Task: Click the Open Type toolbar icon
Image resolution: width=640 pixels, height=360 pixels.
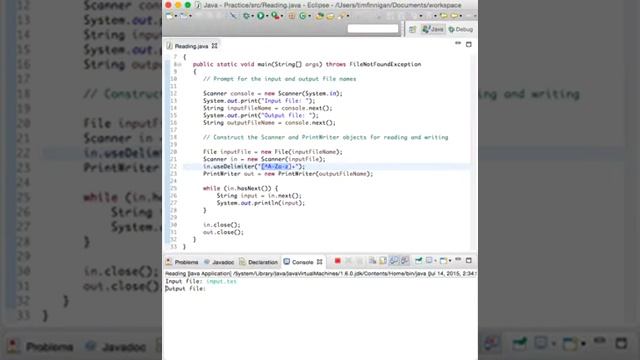Action: pyautogui.click(x=320, y=16)
